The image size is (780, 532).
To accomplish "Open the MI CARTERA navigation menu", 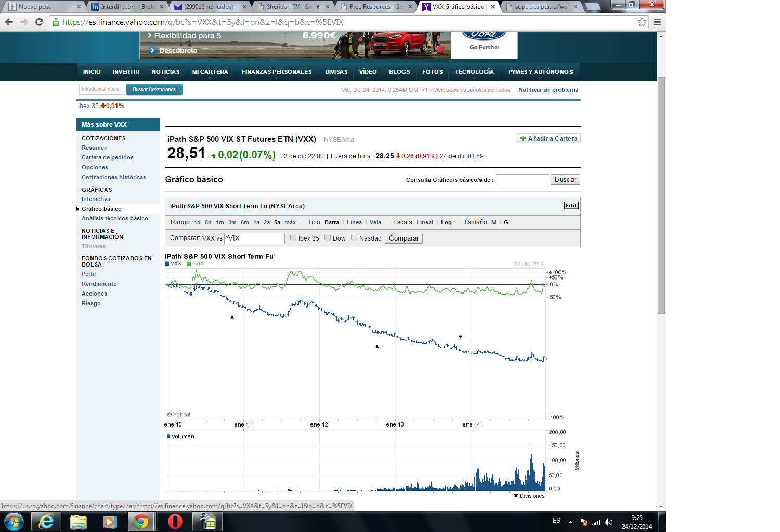I will click(x=210, y=72).
